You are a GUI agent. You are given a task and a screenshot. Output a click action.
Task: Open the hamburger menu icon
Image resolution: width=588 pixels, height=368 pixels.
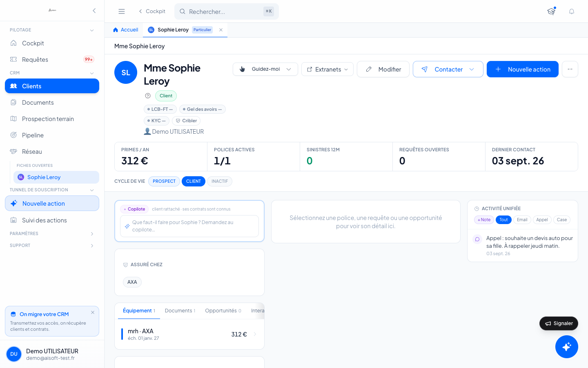[122, 11]
